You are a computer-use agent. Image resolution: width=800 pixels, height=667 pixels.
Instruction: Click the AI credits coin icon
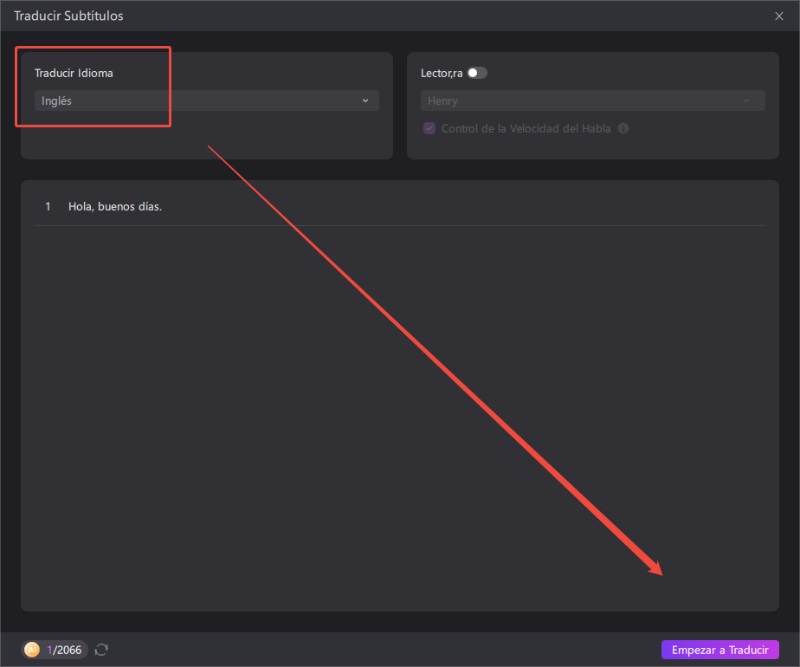click(32, 650)
